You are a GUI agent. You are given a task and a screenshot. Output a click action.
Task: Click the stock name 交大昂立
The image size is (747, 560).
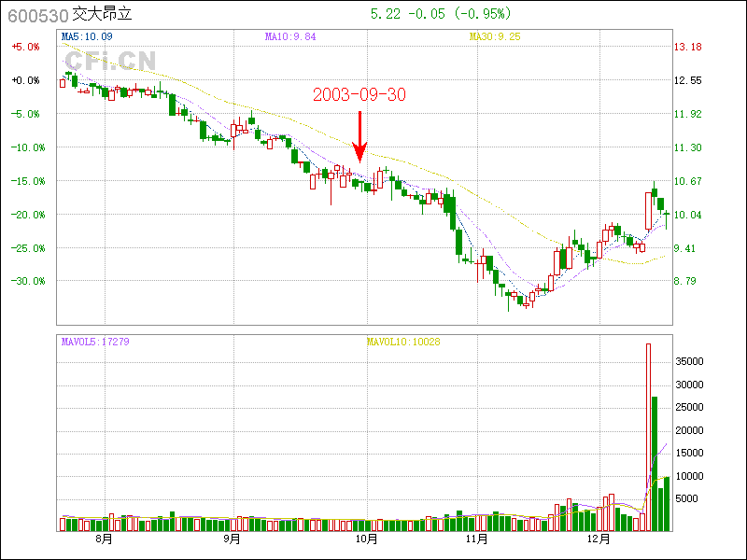(102, 15)
